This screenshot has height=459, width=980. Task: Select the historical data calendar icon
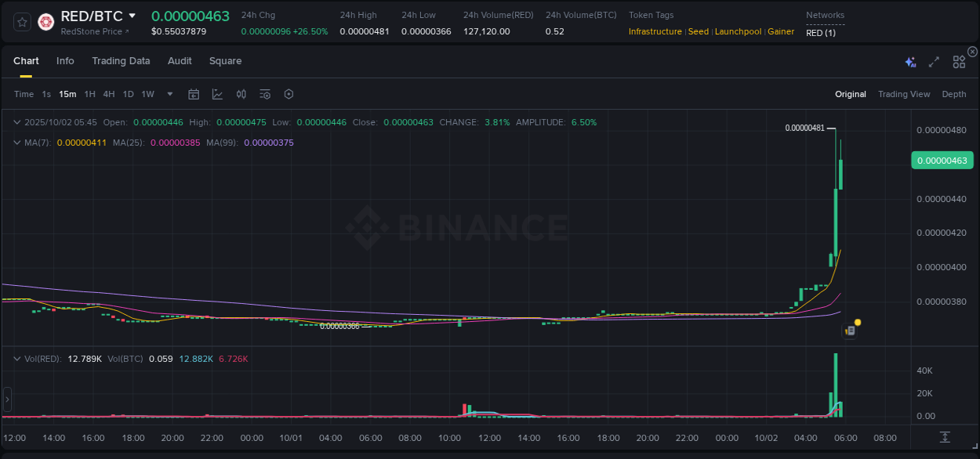coord(194,93)
